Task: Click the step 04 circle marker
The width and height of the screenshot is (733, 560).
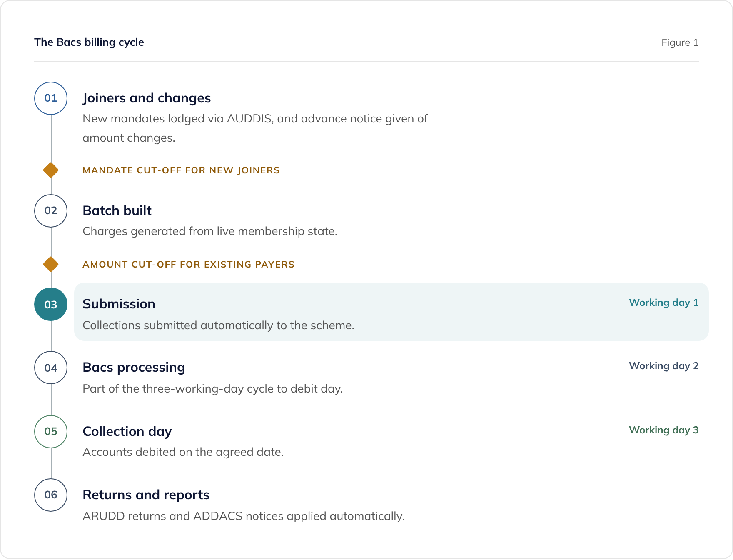Action: 51,367
